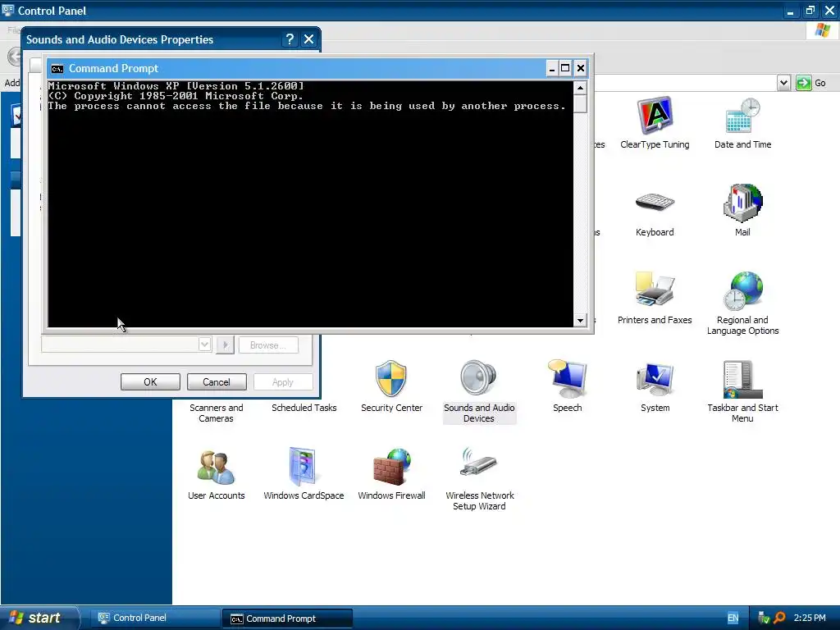Close the Command Prompt window
Screen dimensions: 840x630
coord(580,68)
